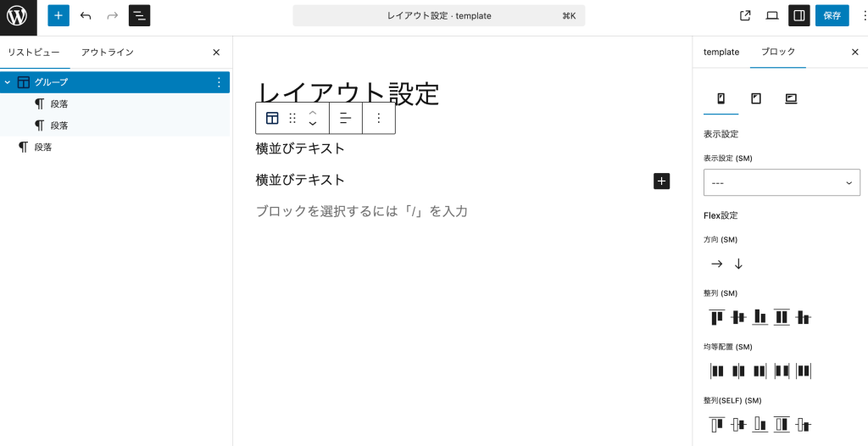This screenshot has width=868, height=446.
Task: Select the smartphone (SM) device tab
Action: tap(721, 99)
